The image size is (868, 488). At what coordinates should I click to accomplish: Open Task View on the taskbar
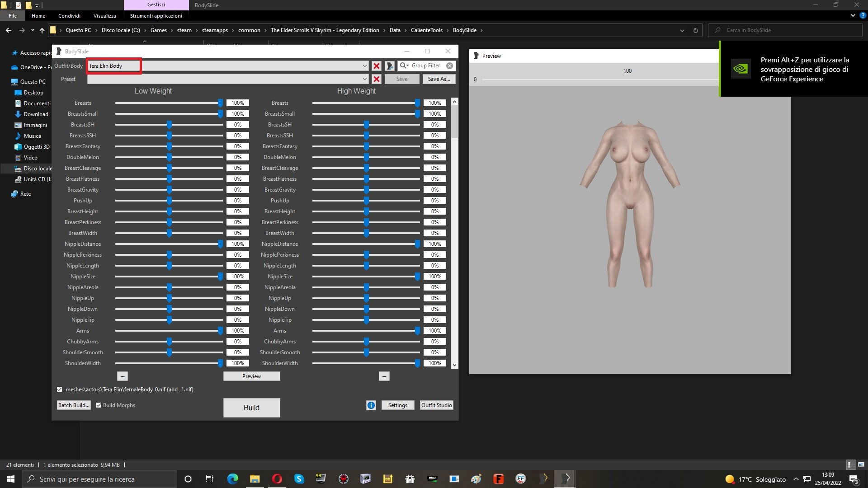click(210, 479)
